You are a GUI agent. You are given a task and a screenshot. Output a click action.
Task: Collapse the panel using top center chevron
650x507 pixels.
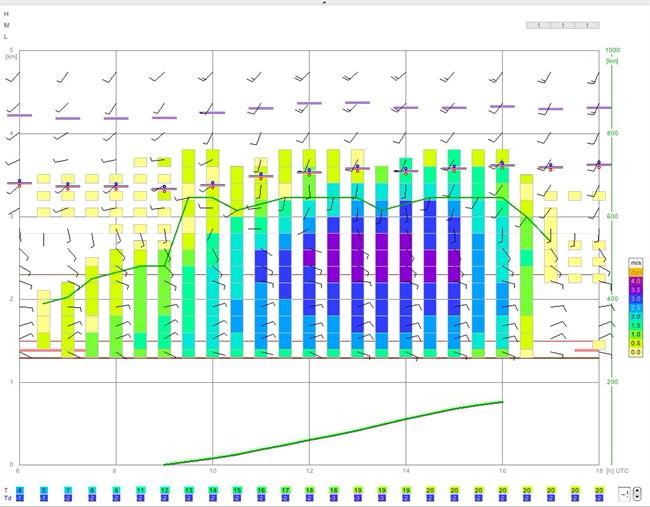point(325,2)
